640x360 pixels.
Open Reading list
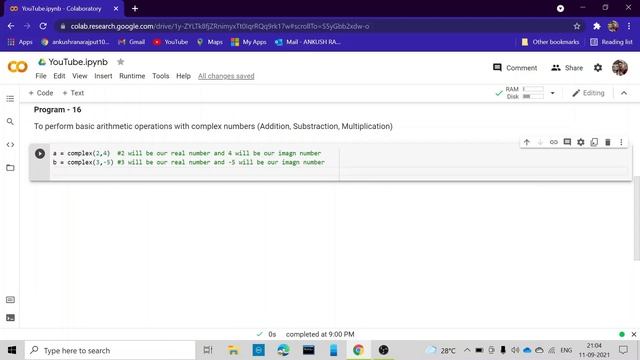click(x=611, y=42)
